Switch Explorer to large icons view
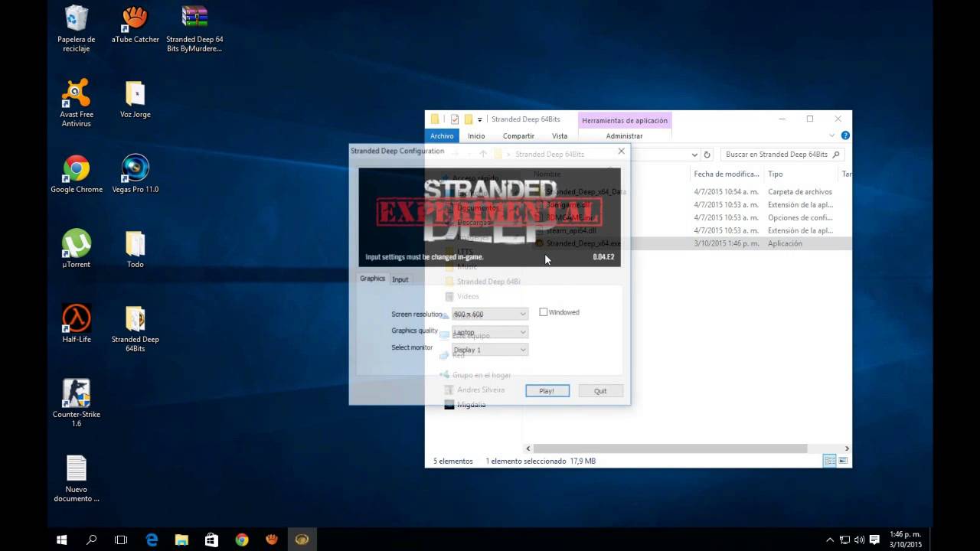 [843, 461]
